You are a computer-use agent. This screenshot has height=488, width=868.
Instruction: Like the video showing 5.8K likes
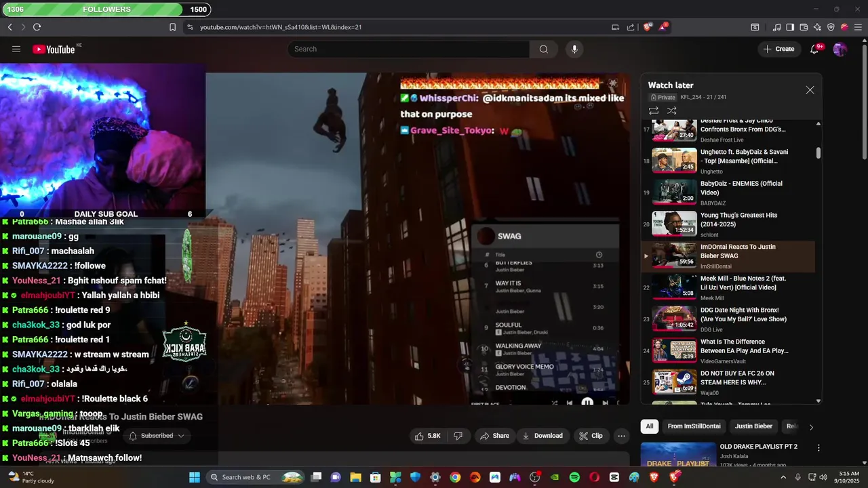pyautogui.click(x=429, y=436)
